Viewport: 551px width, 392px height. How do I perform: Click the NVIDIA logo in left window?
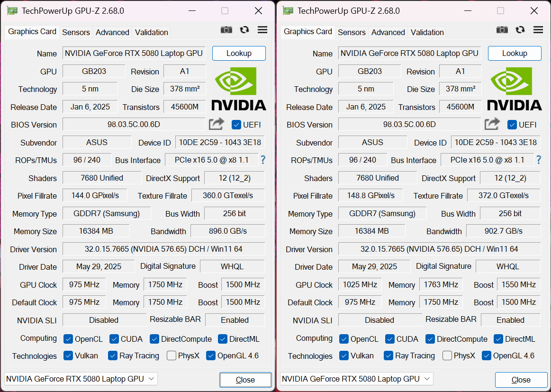pos(239,89)
